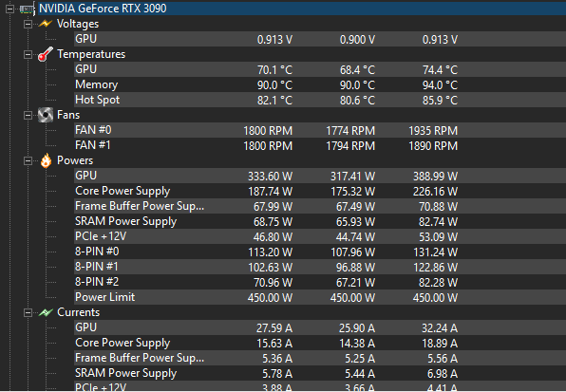Click the Core Power Supply value 187.74 W

(270, 192)
